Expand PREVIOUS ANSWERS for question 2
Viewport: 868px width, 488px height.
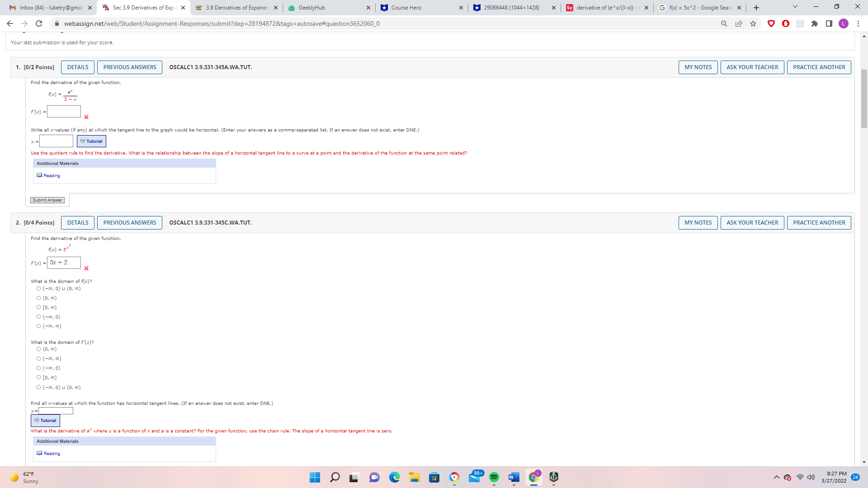130,223
